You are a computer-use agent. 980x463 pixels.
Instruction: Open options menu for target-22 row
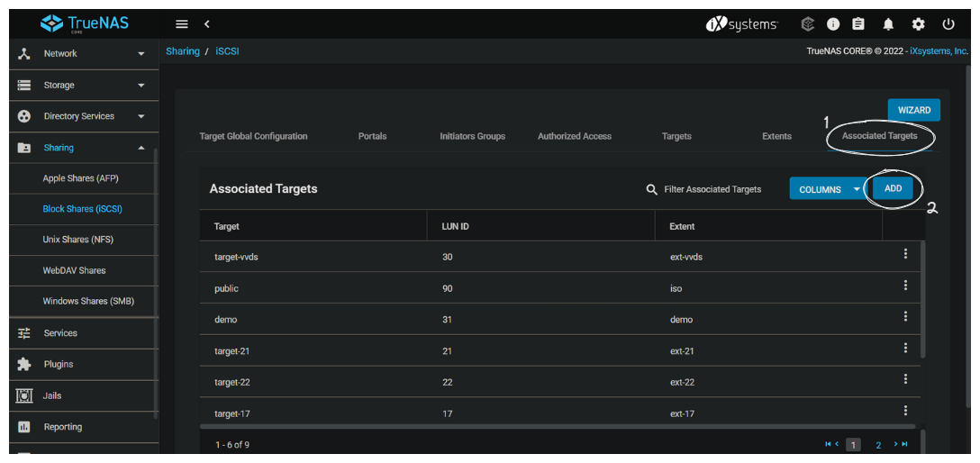(905, 378)
